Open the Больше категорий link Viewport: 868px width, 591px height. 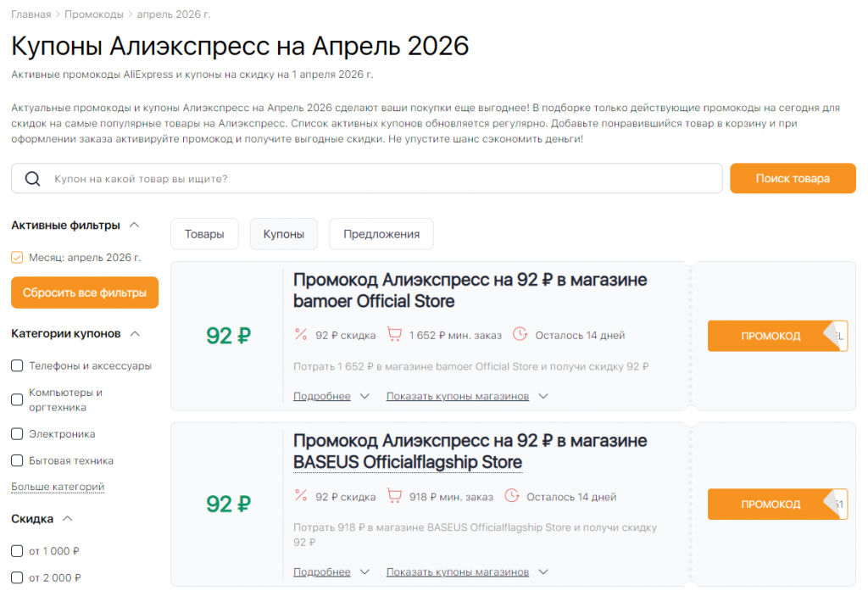tap(56, 486)
